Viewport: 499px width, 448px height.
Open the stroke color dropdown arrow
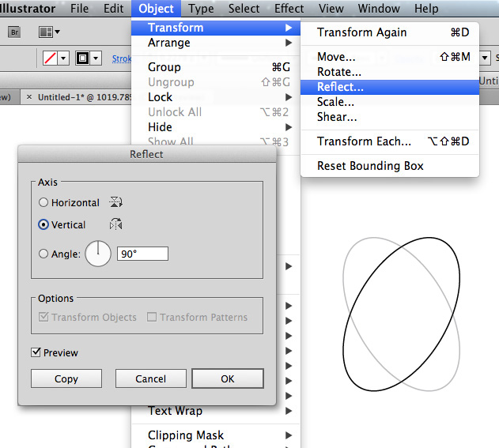pyautogui.click(x=96, y=58)
